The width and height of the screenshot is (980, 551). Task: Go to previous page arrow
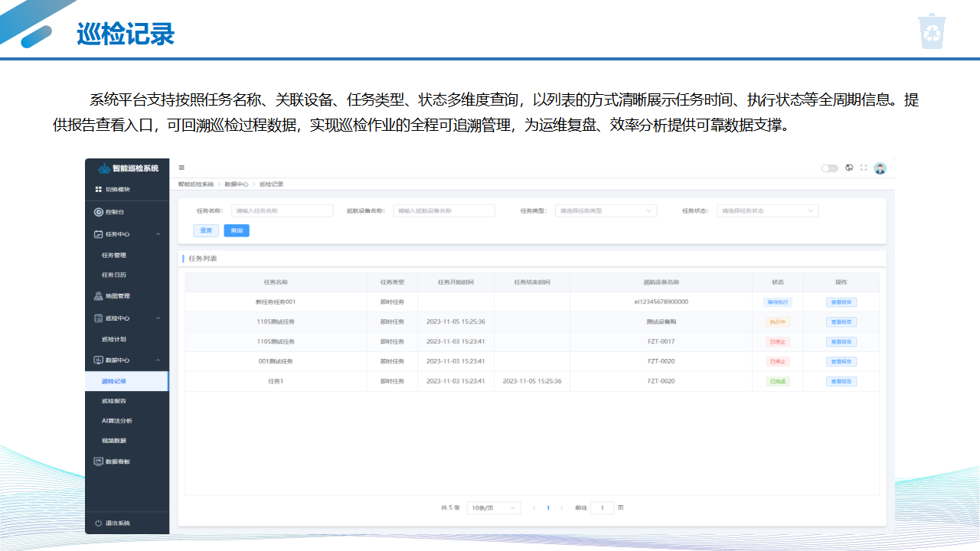click(x=534, y=507)
